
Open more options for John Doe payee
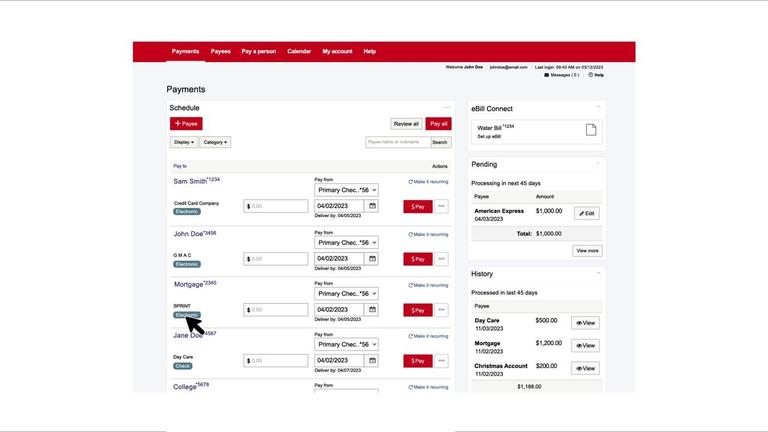[x=441, y=259]
